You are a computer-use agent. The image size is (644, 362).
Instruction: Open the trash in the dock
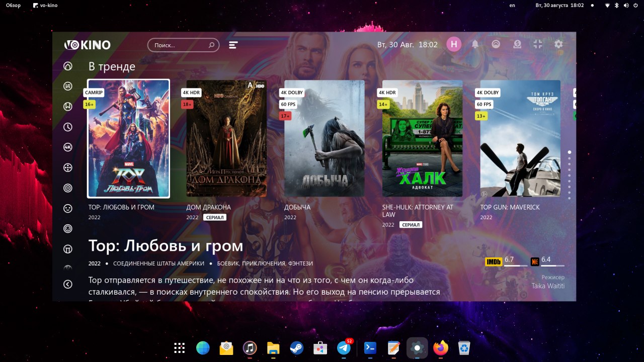(x=464, y=347)
